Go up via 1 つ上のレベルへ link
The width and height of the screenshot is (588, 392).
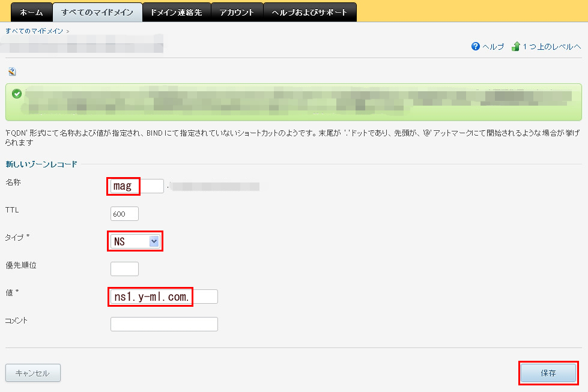[551, 47]
